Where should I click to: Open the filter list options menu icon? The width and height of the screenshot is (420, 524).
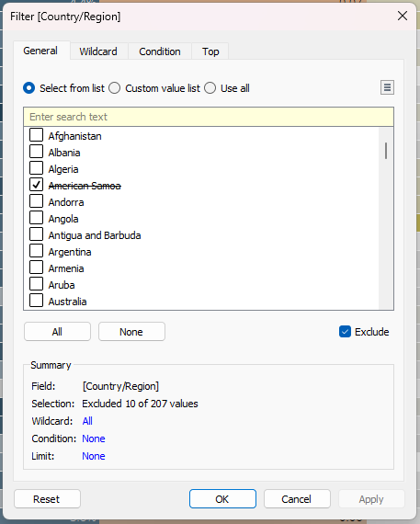387,87
